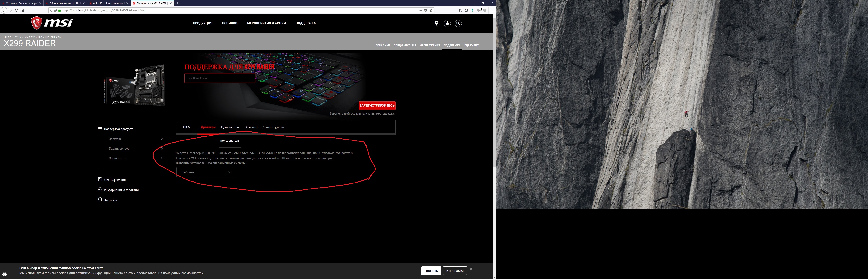Show sidebars icon in Firefox toolbar
This screenshot has height=279, width=868.
coord(466,10)
